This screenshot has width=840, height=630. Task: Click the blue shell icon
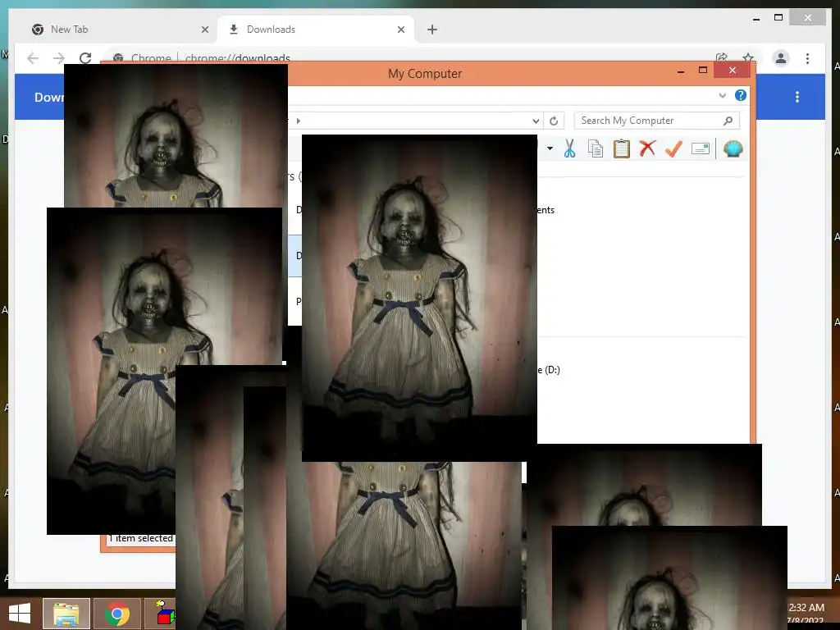pyautogui.click(x=733, y=148)
